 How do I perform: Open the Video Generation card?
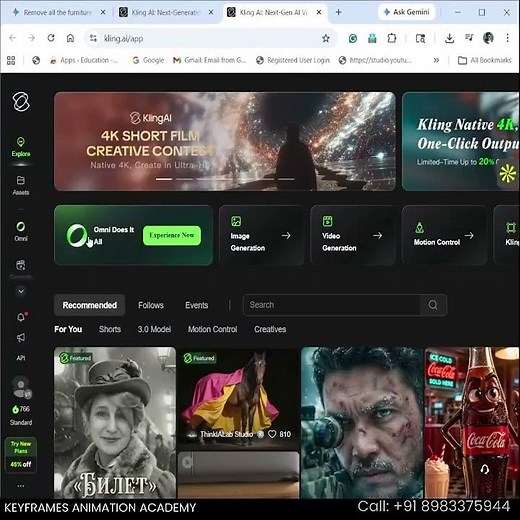[353, 235]
